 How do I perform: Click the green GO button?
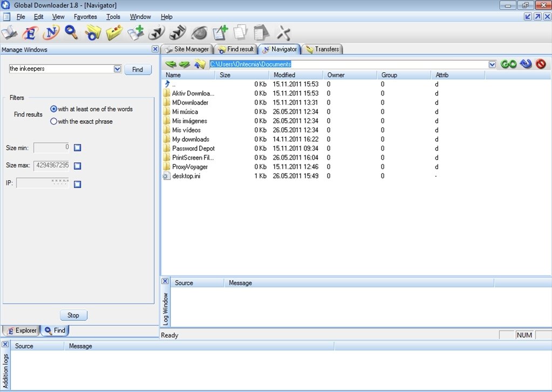point(508,64)
